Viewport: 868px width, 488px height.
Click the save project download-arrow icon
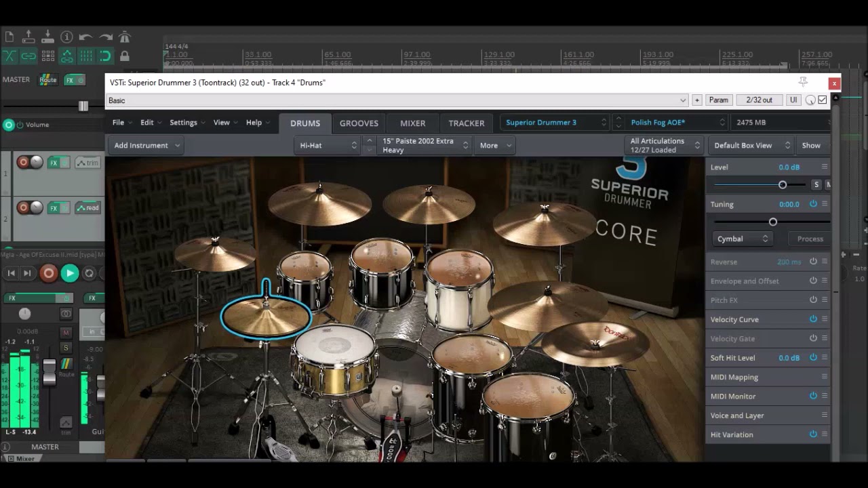(x=47, y=37)
